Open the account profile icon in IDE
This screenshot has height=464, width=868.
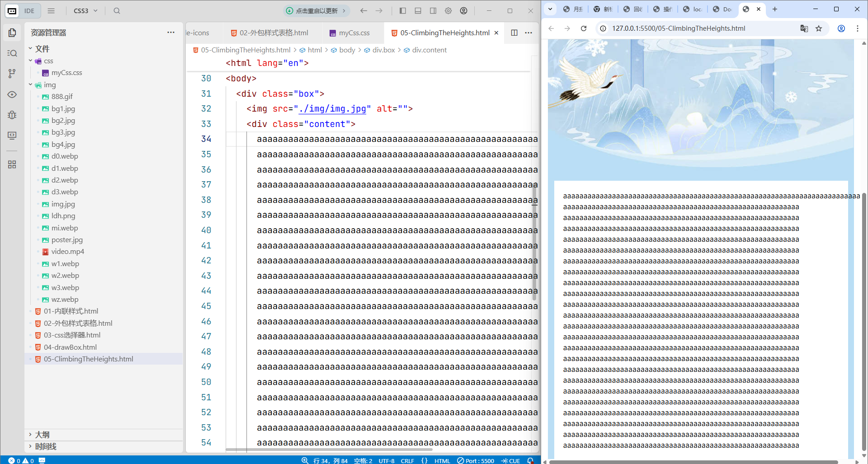coord(464,11)
